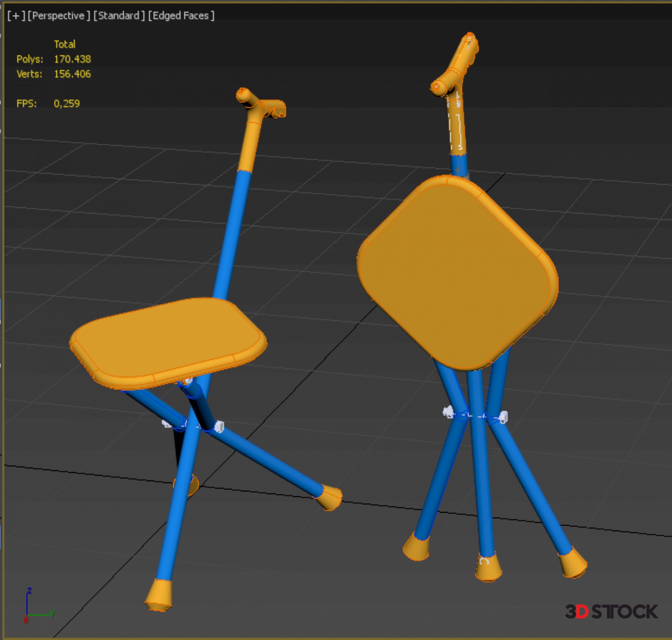Image resolution: width=672 pixels, height=640 pixels.
Task: Click left chair's bottom front rubber foot
Action: click(x=159, y=595)
